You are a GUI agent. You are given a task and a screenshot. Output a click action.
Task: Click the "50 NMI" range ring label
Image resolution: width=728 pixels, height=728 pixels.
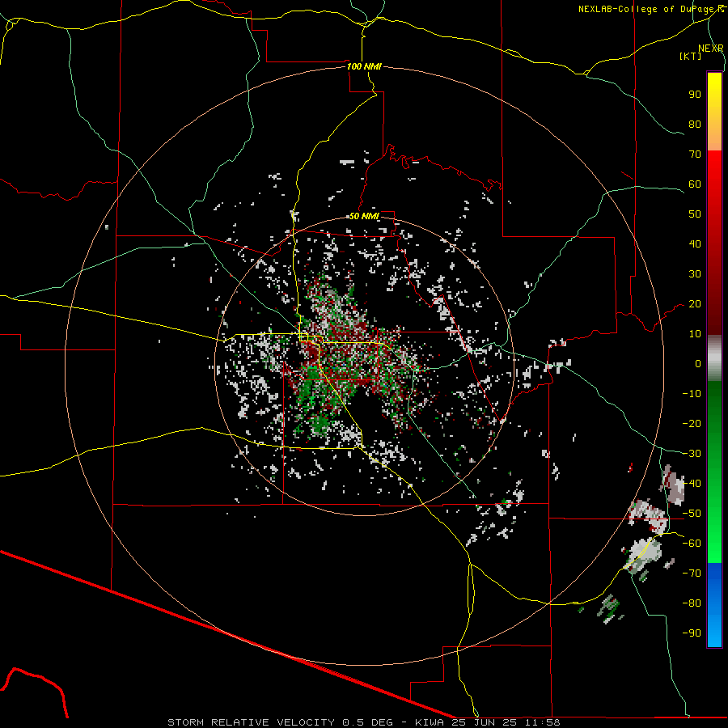pos(364,216)
